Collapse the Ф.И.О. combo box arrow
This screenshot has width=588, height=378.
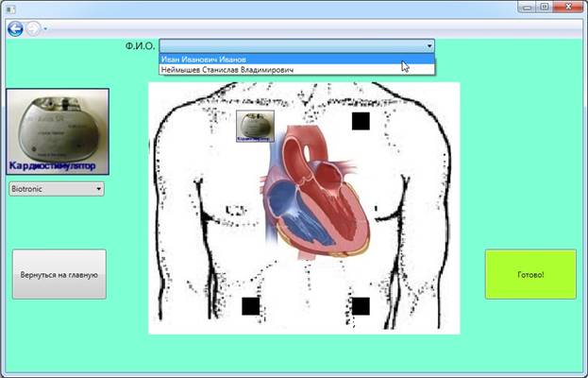[x=429, y=45]
